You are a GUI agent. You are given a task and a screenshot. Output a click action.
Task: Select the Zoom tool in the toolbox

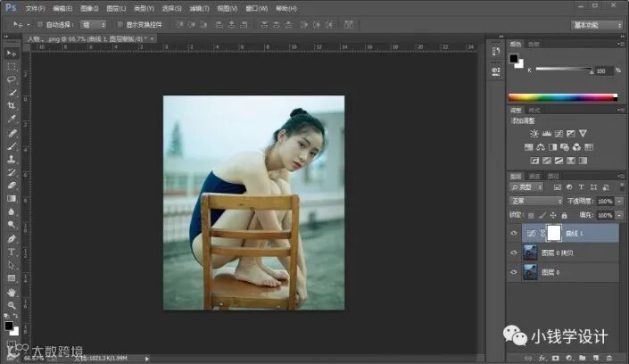tap(12, 305)
